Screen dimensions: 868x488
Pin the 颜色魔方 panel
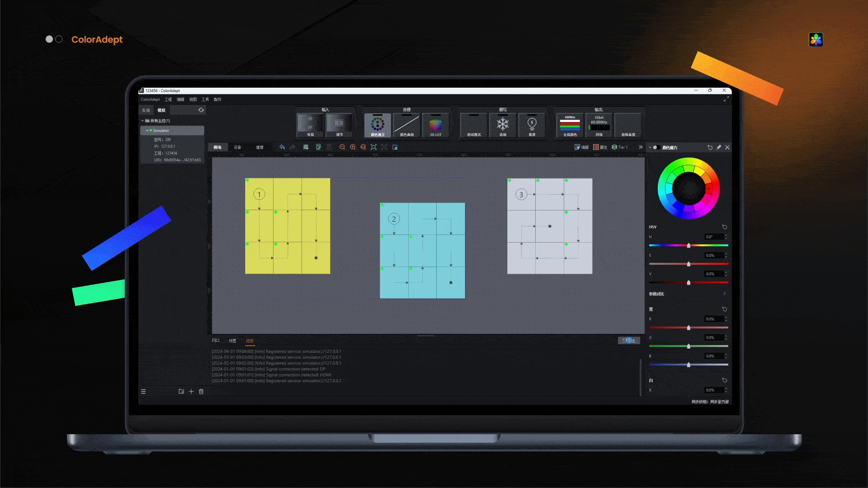718,147
